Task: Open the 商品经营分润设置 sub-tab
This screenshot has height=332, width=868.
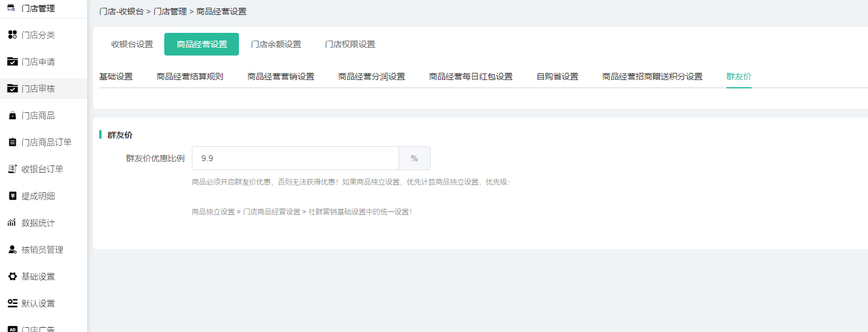Action: [371, 77]
